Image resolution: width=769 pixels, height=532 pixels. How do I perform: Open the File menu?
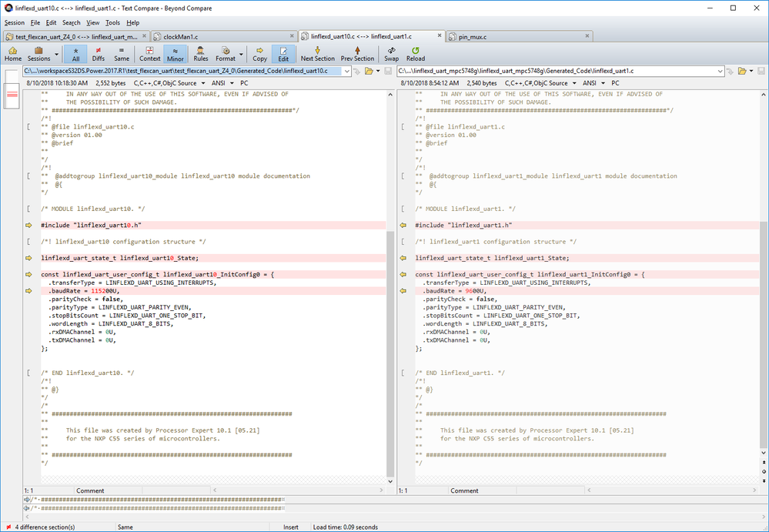[x=35, y=22]
